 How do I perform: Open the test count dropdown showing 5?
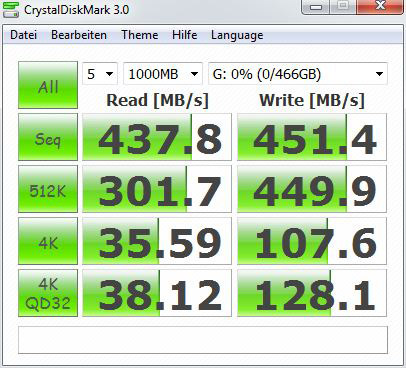point(100,74)
